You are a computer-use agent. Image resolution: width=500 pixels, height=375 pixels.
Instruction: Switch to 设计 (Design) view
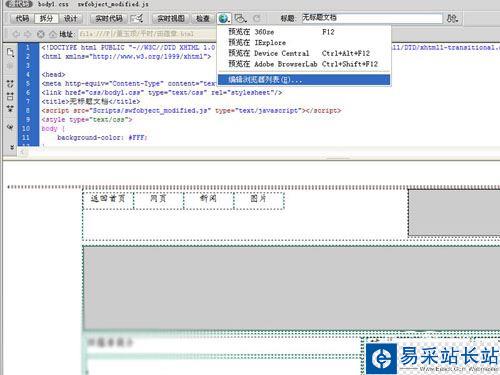click(x=70, y=18)
